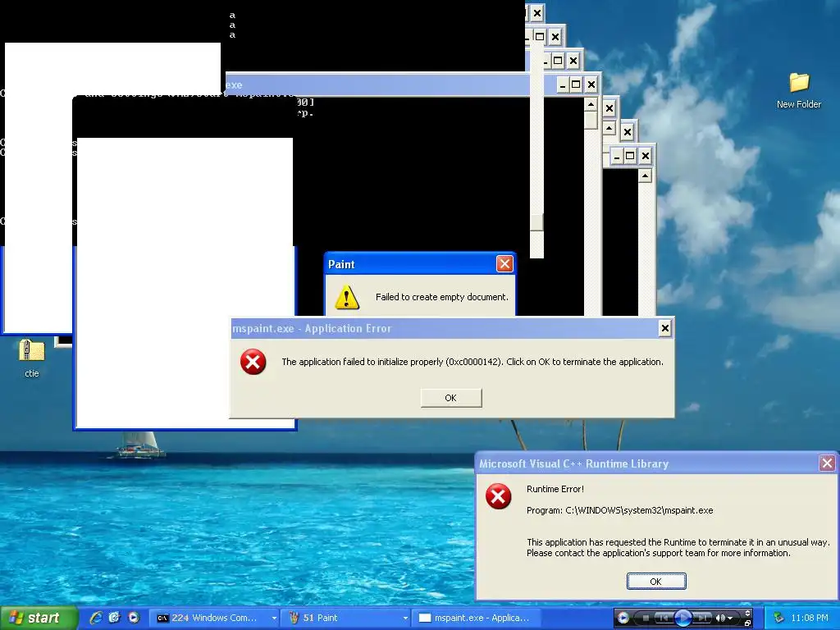This screenshot has width=840, height=630.
Task: Expand arrow on 224 Windows Com... taskbar group
Action: (x=274, y=619)
